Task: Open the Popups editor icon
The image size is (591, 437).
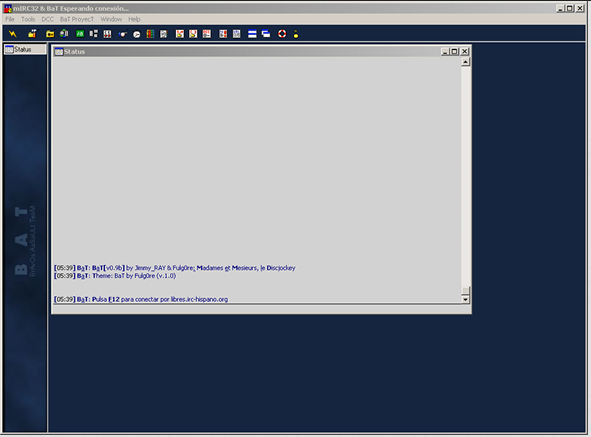Action: tap(93, 34)
